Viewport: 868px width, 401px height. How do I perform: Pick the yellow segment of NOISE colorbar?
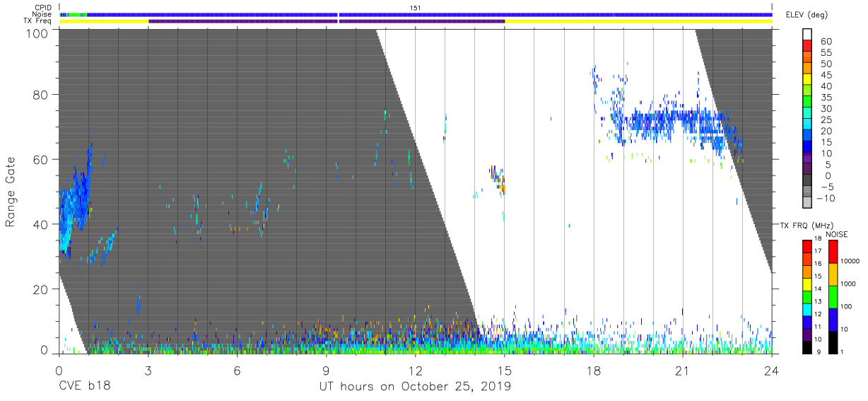[x=833, y=274]
